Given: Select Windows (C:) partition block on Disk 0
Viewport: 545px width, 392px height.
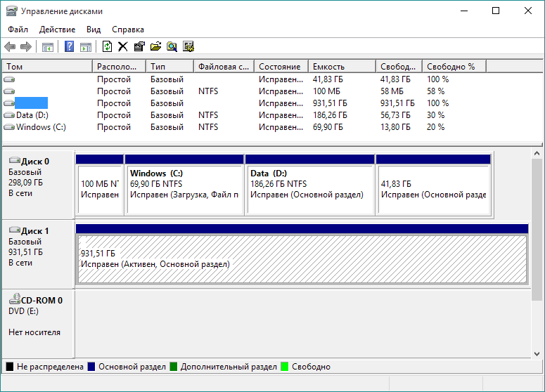Looking at the screenshot, I should 184,184.
